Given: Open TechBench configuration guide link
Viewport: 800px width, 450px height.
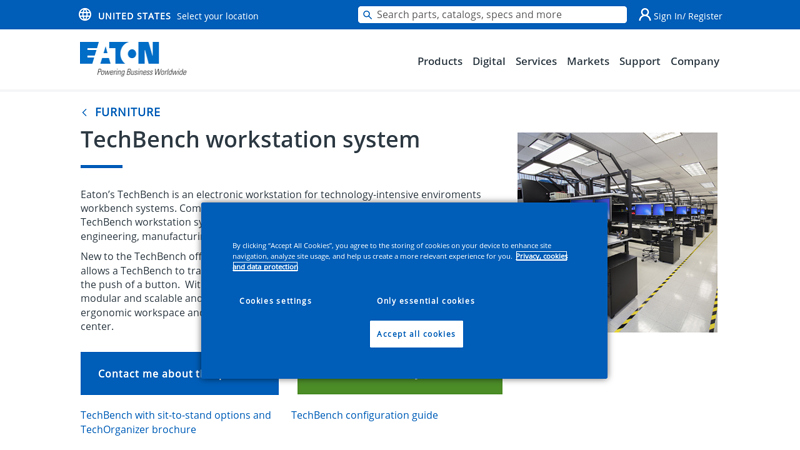Looking at the screenshot, I should pyautogui.click(x=364, y=415).
